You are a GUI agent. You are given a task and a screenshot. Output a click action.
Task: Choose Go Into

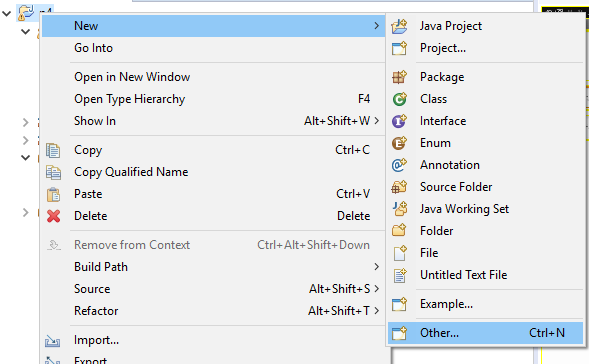click(213, 48)
